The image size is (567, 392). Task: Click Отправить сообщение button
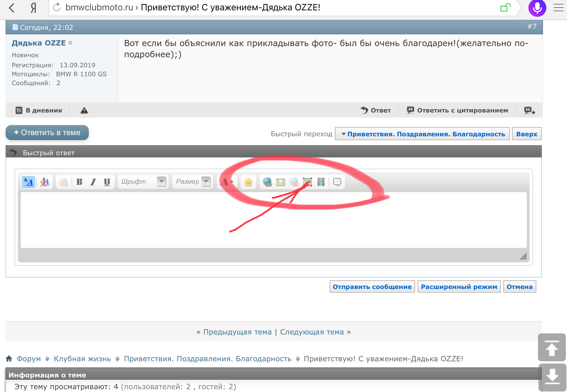[x=372, y=287]
